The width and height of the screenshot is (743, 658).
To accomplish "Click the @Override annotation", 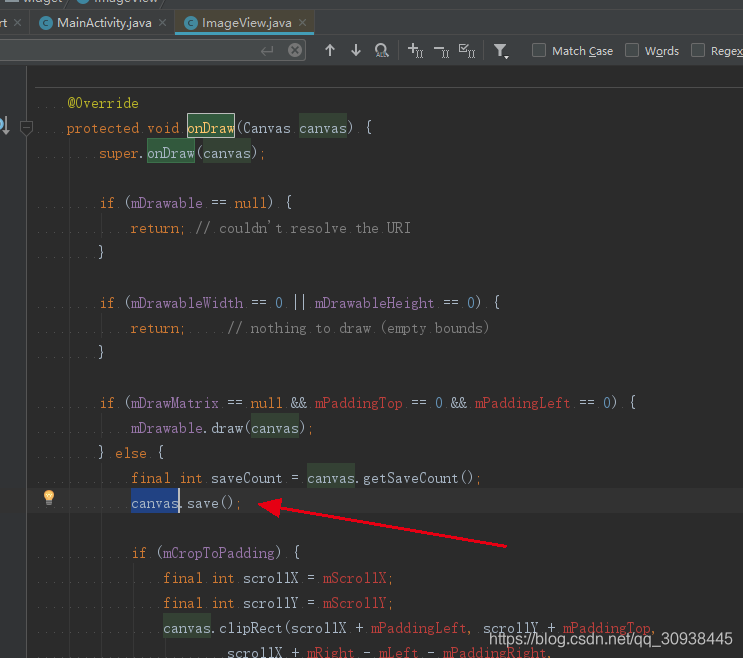I will click(103, 103).
